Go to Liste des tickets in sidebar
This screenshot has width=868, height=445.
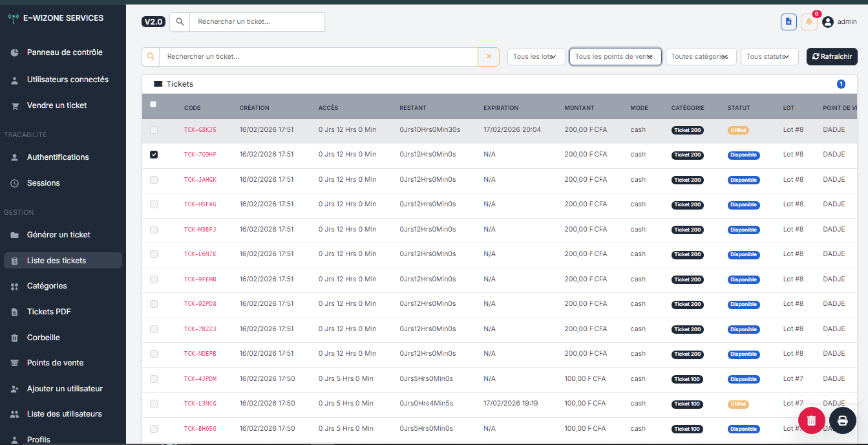pos(56,260)
